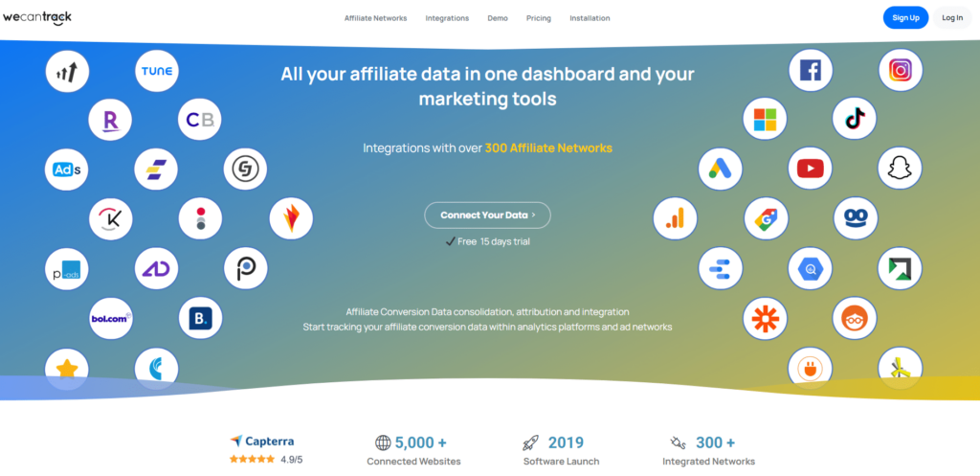Click the blue Ads icon
980x476 pixels.
pyautogui.click(x=67, y=170)
